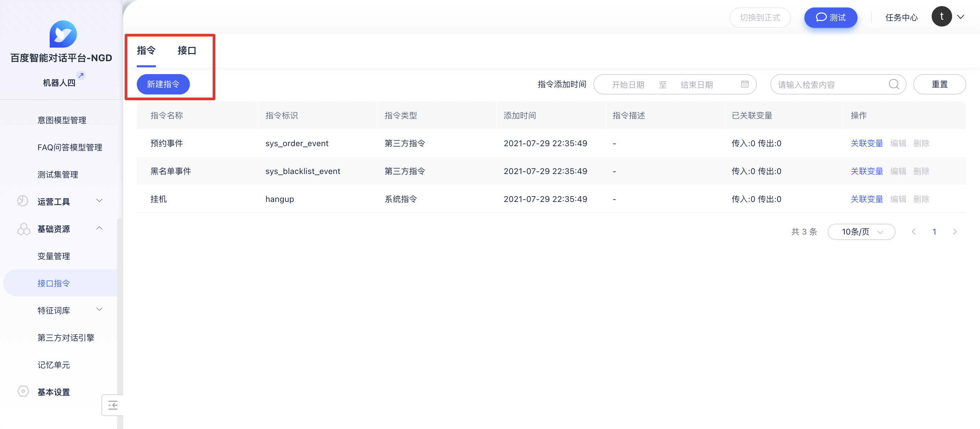Open robot link arrow next to 机器人四
This screenshot has width=980, height=429.
pos(81,75)
